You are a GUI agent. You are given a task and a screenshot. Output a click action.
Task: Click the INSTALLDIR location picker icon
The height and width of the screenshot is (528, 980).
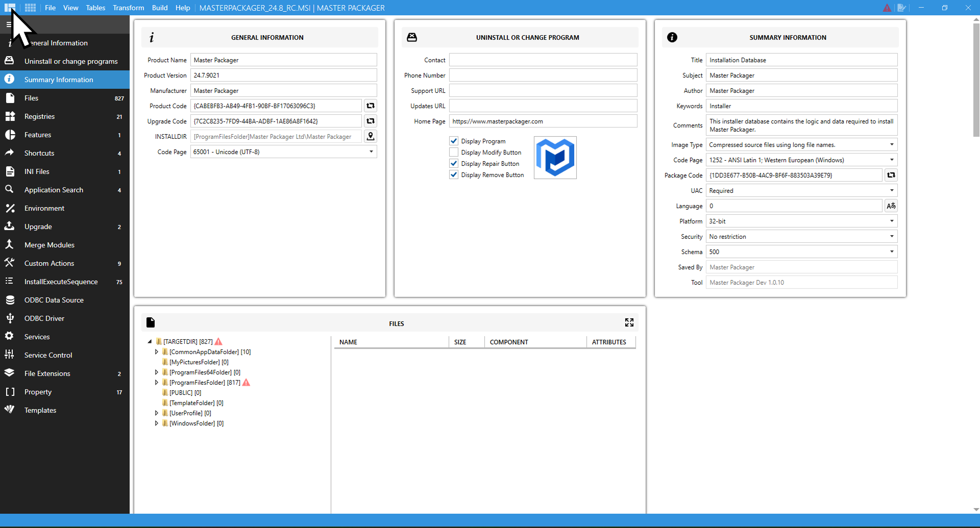pos(371,136)
